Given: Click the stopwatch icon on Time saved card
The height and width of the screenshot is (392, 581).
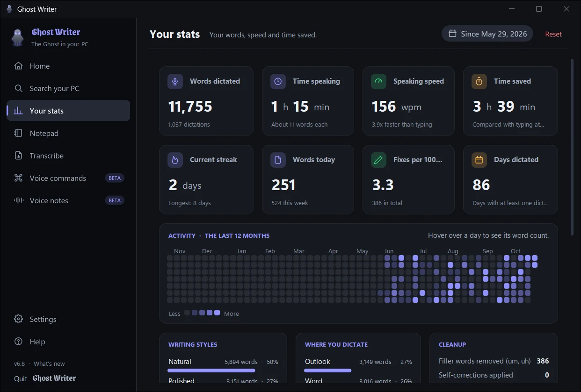Looking at the screenshot, I should [x=479, y=81].
